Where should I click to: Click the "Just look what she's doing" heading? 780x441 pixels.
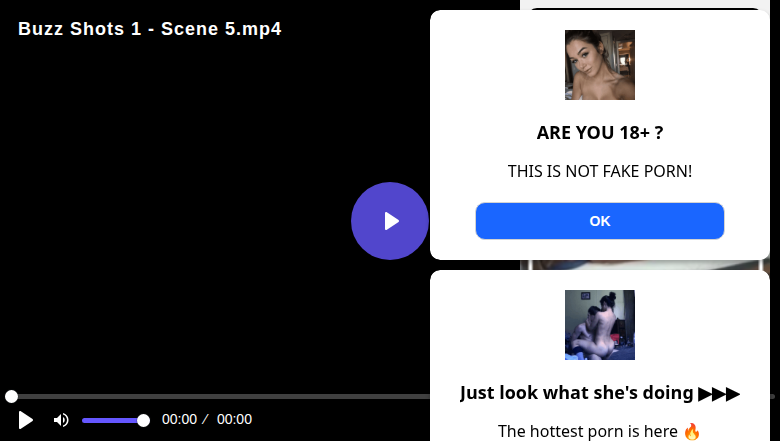(x=578, y=393)
